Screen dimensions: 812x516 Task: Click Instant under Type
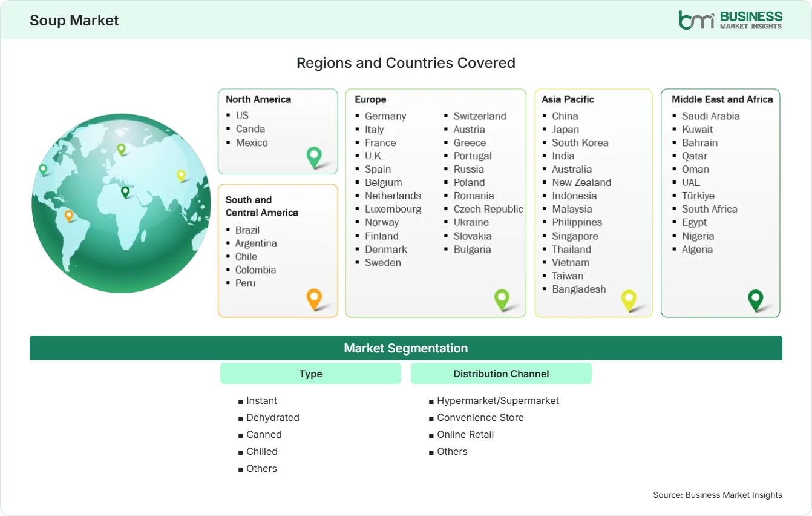click(262, 401)
